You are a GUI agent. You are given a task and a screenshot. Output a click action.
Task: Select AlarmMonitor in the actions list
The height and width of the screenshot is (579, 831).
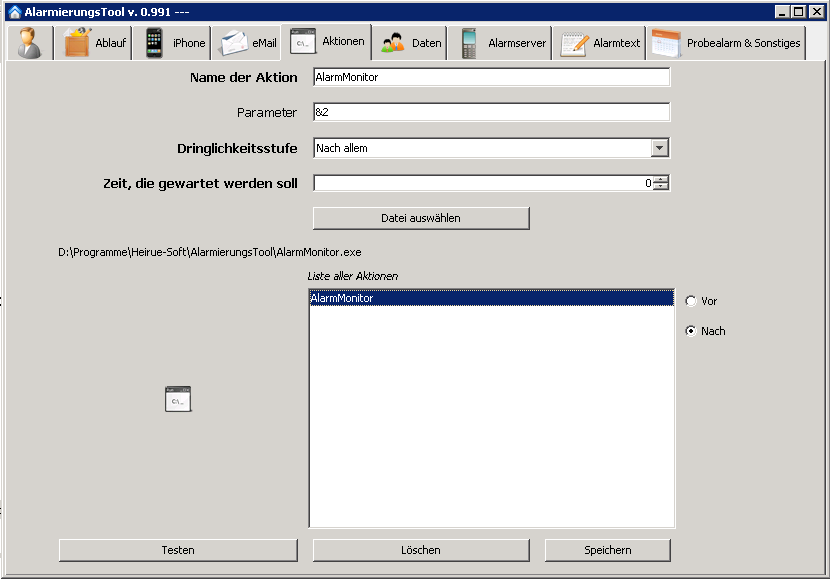[491, 298]
